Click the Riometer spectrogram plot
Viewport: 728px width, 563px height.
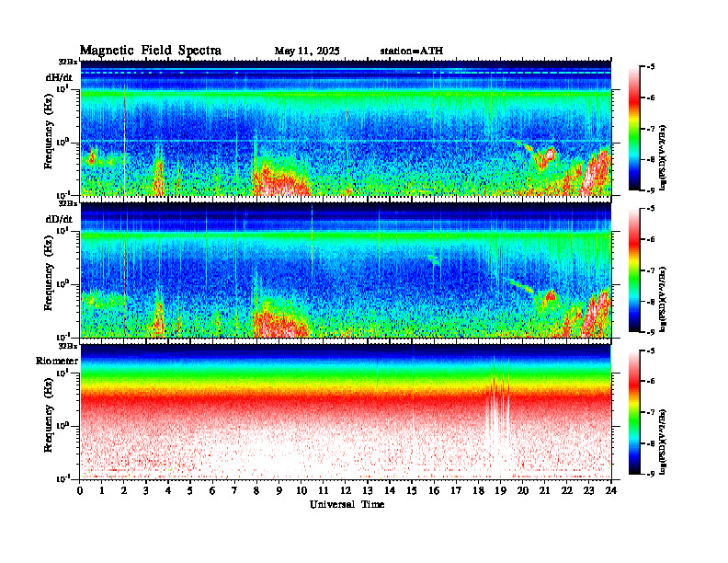point(346,411)
